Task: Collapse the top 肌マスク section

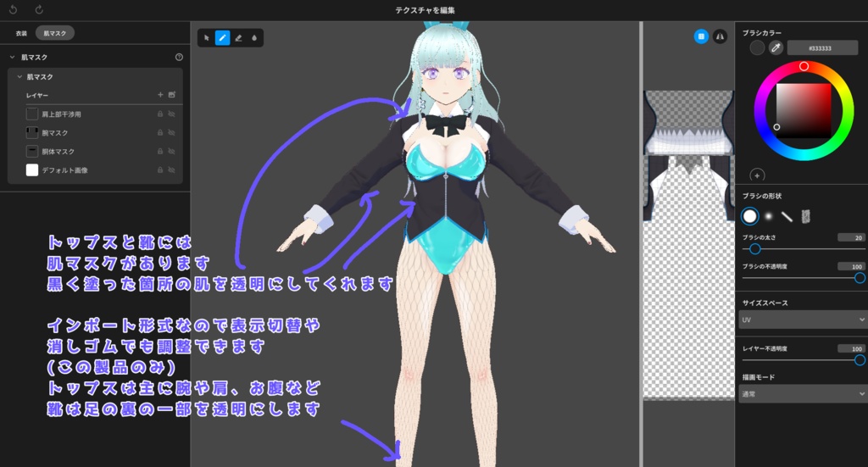Action: coord(12,57)
